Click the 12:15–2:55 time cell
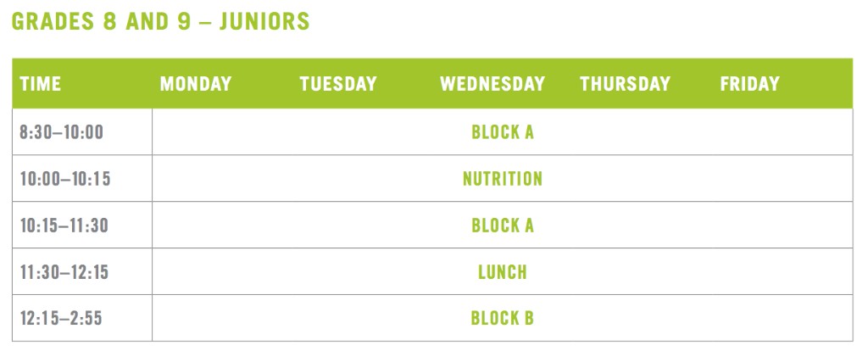Viewport: 868px width, 351px height. pyautogui.click(x=61, y=319)
